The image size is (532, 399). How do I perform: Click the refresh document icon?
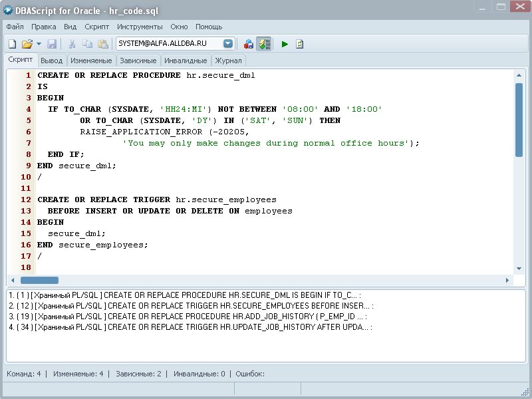tap(299, 44)
